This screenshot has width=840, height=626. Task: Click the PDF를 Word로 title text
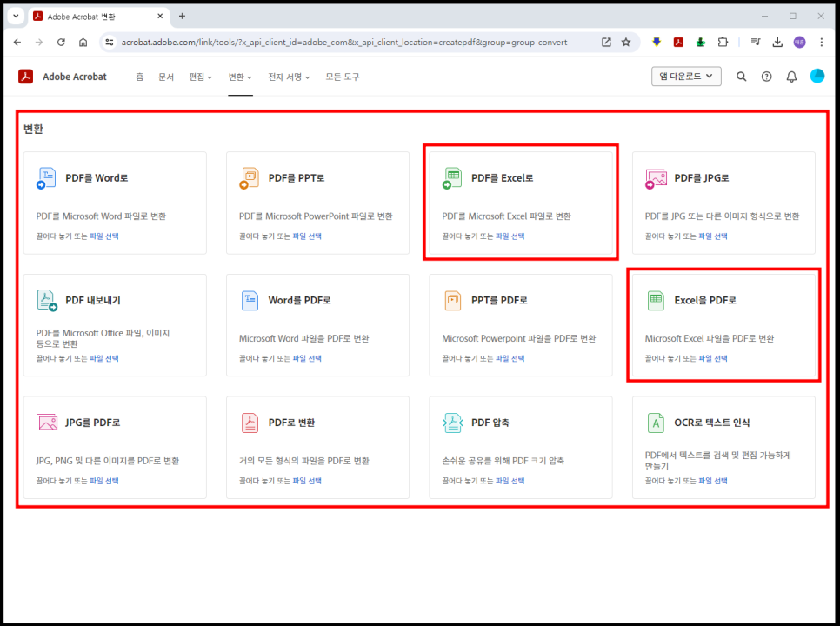(97, 177)
